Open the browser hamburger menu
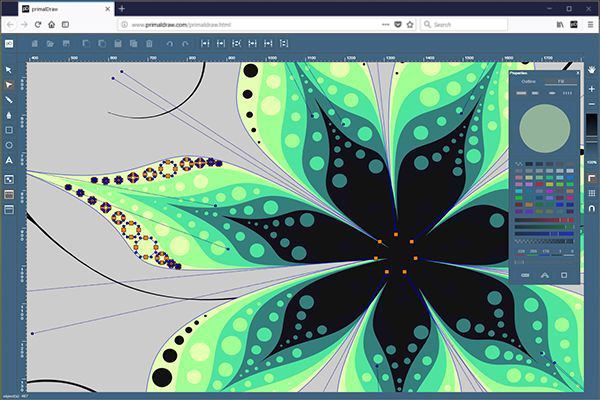 point(590,24)
